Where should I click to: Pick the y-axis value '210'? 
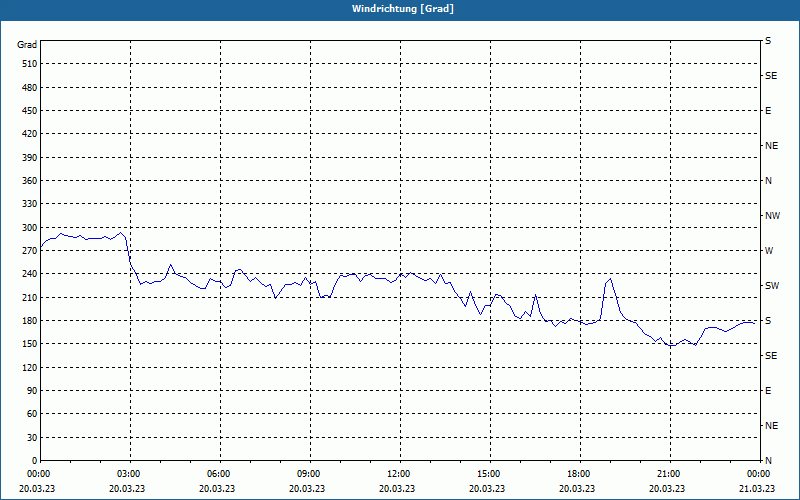(30, 297)
